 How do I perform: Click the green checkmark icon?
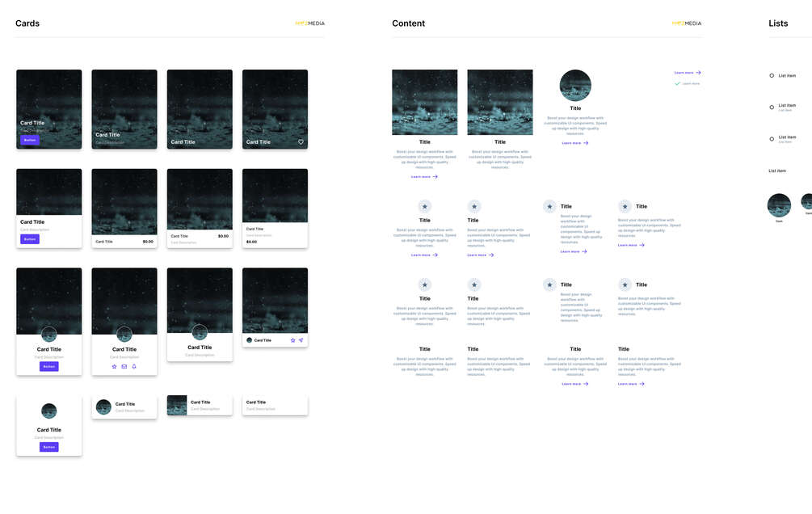click(x=677, y=83)
